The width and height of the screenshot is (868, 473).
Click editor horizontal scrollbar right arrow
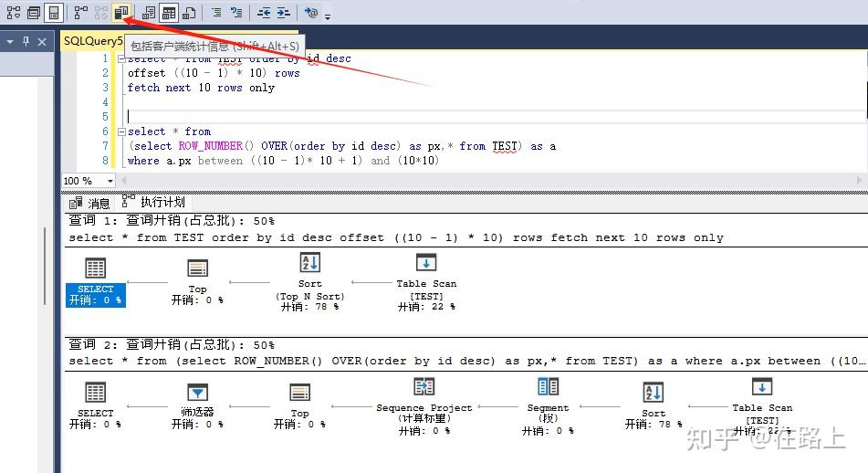pyautogui.click(x=859, y=181)
